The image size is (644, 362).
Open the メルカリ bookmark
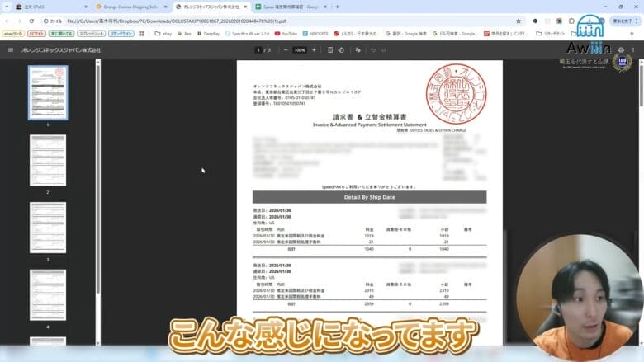click(357, 34)
